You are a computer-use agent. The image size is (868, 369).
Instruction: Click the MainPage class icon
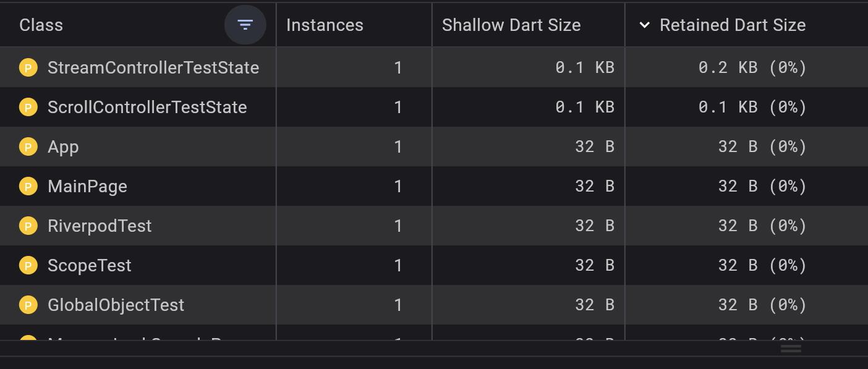click(28, 186)
